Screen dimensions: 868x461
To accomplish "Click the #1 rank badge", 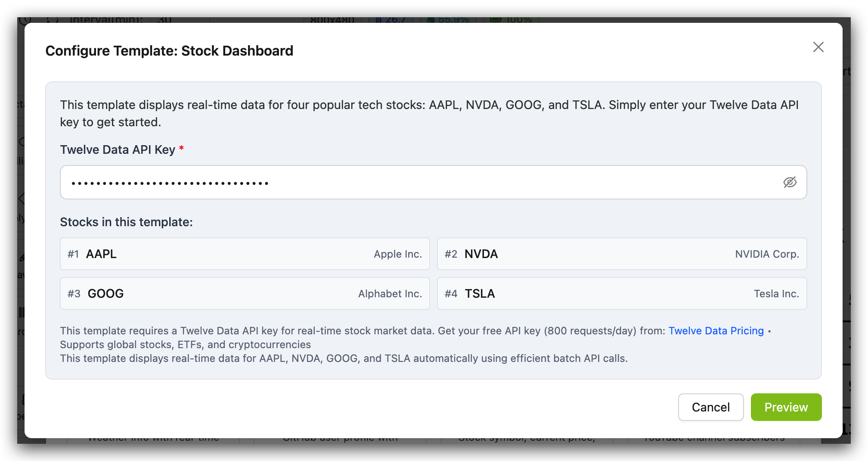I will click(x=73, y=254).
